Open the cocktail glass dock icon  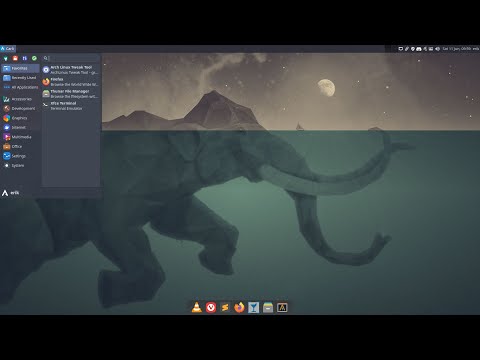pos(253,307)
